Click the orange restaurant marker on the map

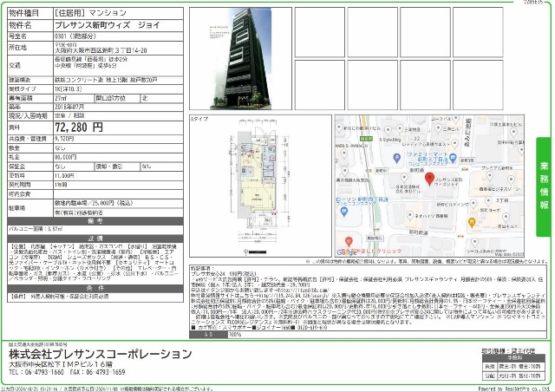coord(472,222)
